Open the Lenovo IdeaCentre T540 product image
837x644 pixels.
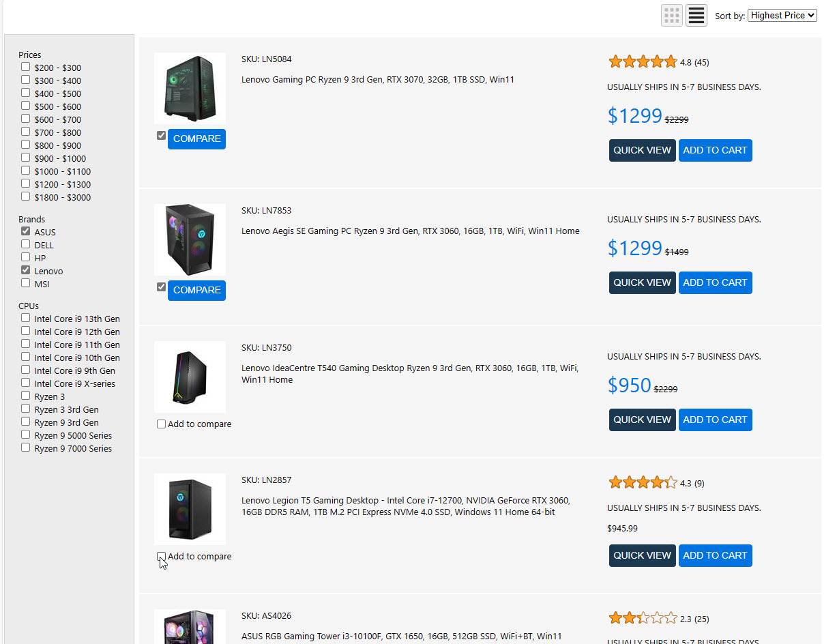coord(190,377)
